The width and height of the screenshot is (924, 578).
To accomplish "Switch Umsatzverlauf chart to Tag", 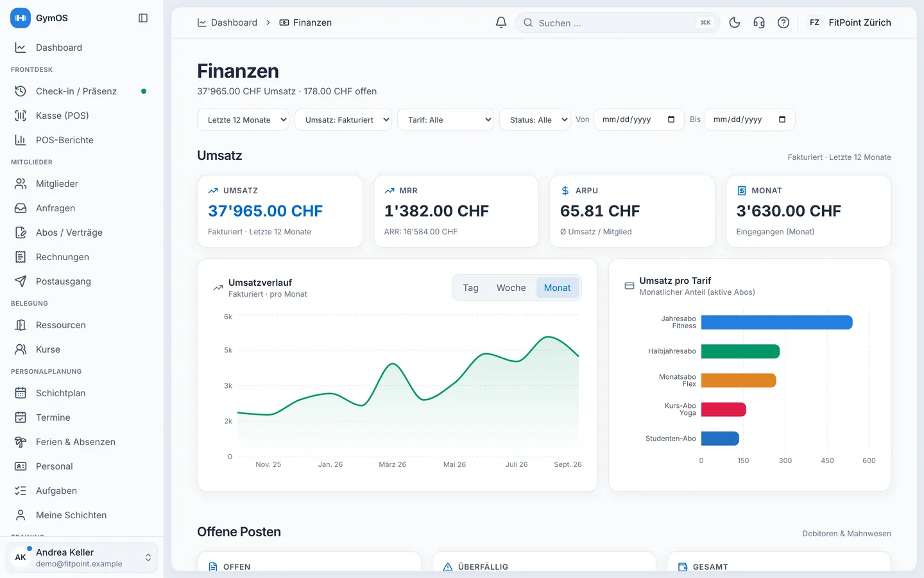I will [471, 288].
